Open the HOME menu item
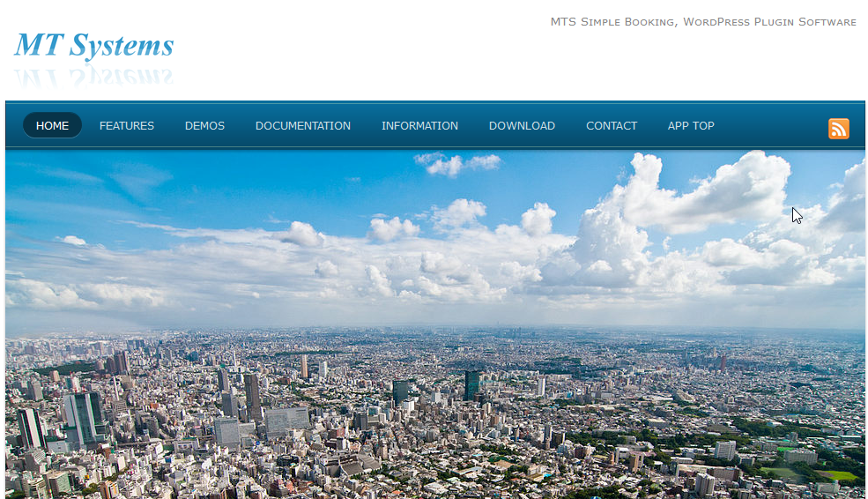This screenshot has height=499, width=868. pos(52,126)
